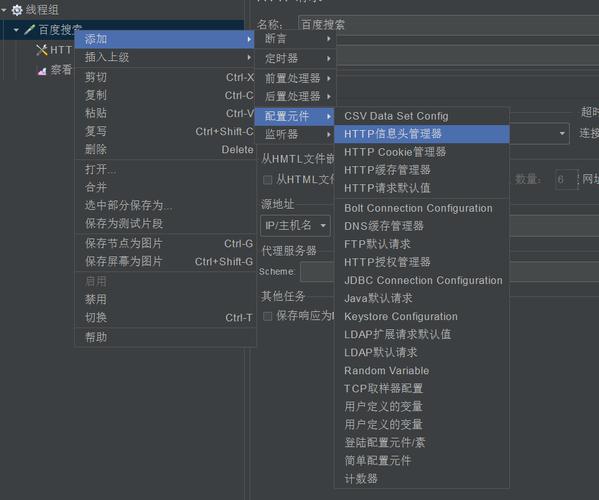This screenshot has height=500, width=599.
Task: Select 选中部分保存为... entry
Action: pos(165,206)
